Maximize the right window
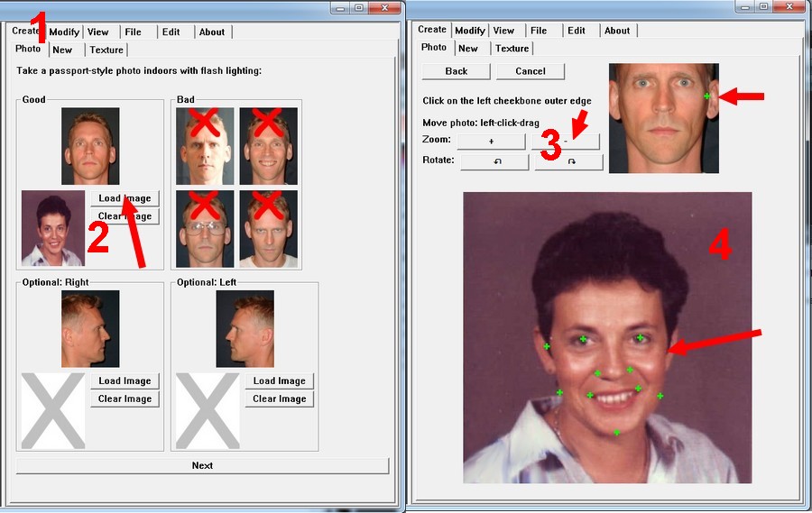This screenshot has height=513, width=812. 764,6
